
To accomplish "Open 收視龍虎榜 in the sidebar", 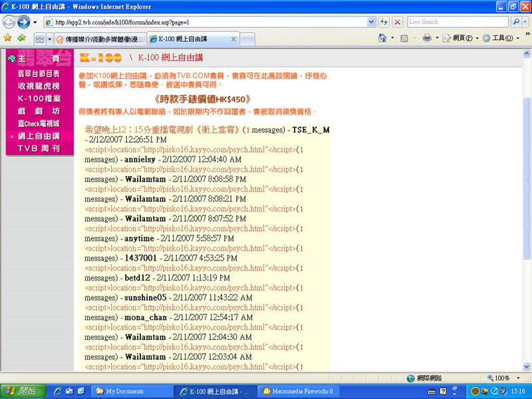I will click(x=39, y=86).
